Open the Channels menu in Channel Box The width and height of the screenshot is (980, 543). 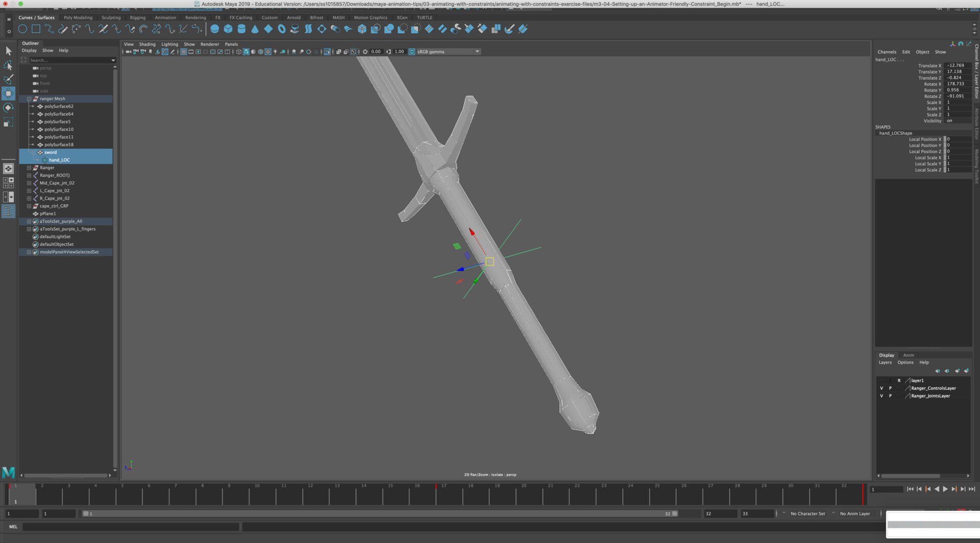[887, 52]
